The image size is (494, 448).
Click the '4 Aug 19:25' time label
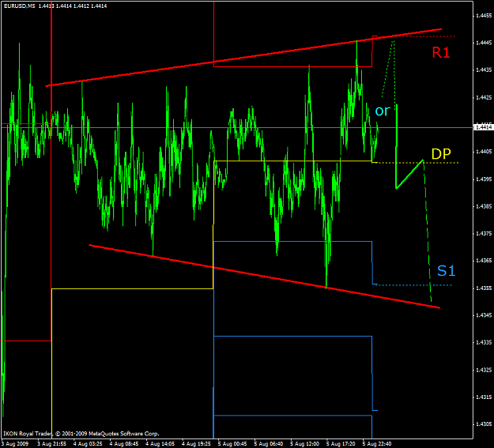(x=196, y=444)
